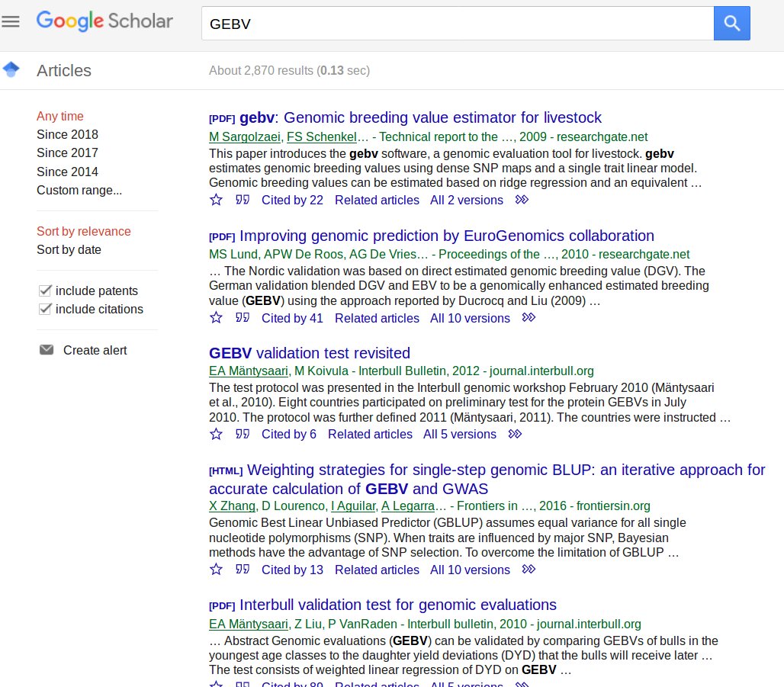Click the scholar cap icon beside Articles
784x687 pixels.
11,69
